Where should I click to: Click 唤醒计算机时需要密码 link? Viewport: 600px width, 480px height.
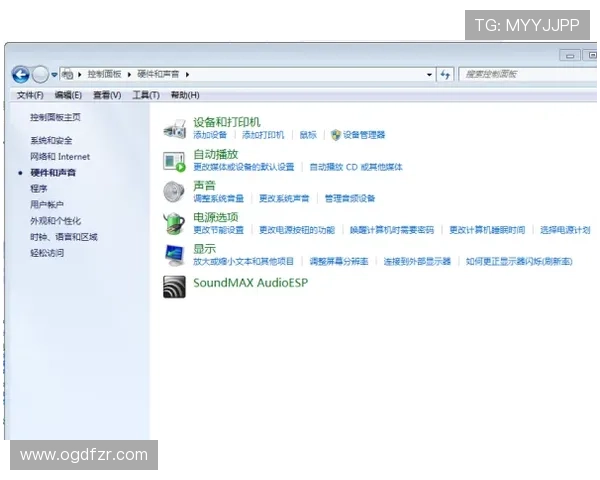click(x=392, y=230)
